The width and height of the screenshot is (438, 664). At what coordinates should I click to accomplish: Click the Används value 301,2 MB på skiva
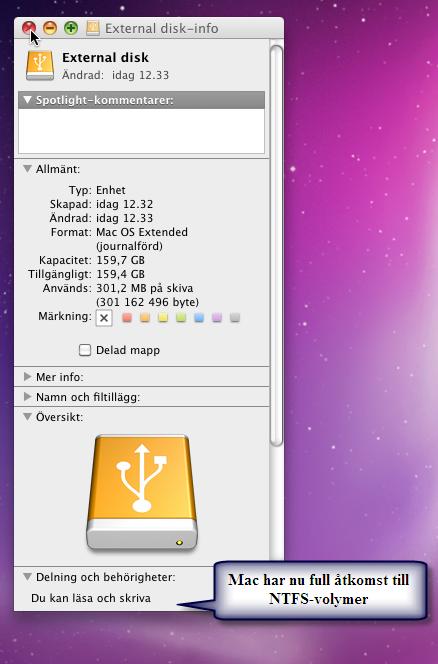click(x=145, y=288)
